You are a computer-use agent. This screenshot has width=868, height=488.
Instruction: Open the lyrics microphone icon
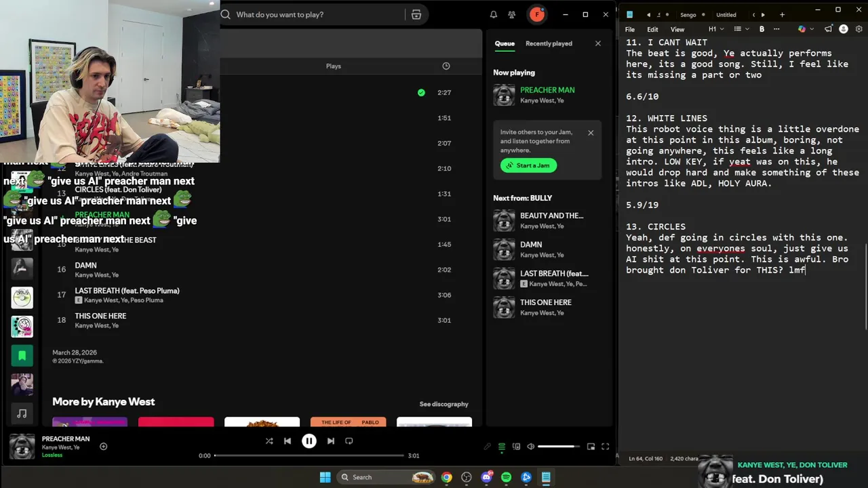[x=487, y=447]
